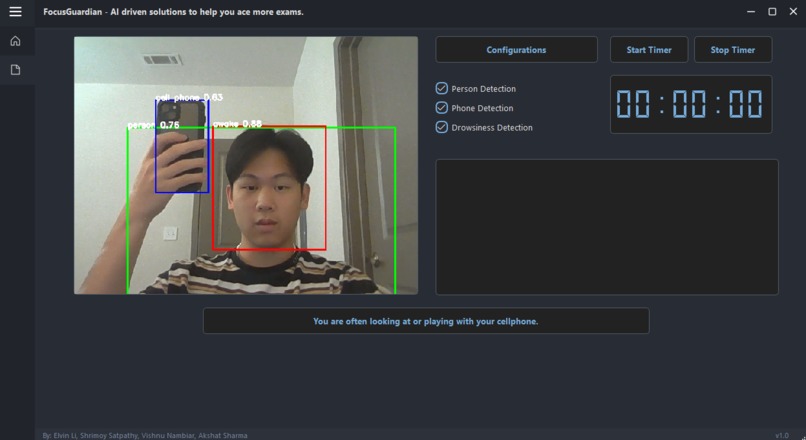Open the hamburger menu
Screen dimensions: 806x440
pos(15,11)
